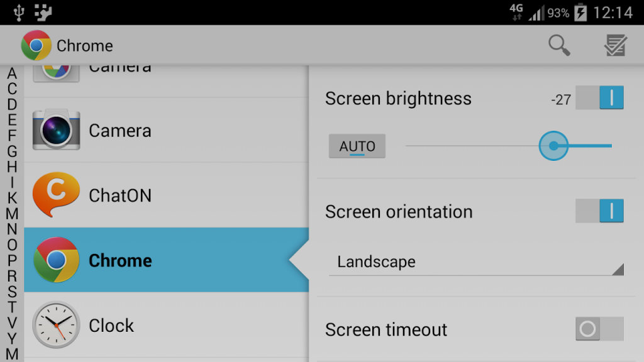Jump to letter G in index
The image size is (644, 362).
[12, 151]
